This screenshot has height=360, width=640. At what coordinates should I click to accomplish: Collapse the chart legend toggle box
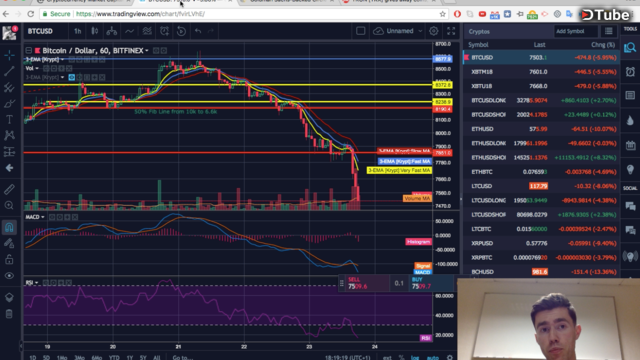pyautogui.click(x=29, y=51)
